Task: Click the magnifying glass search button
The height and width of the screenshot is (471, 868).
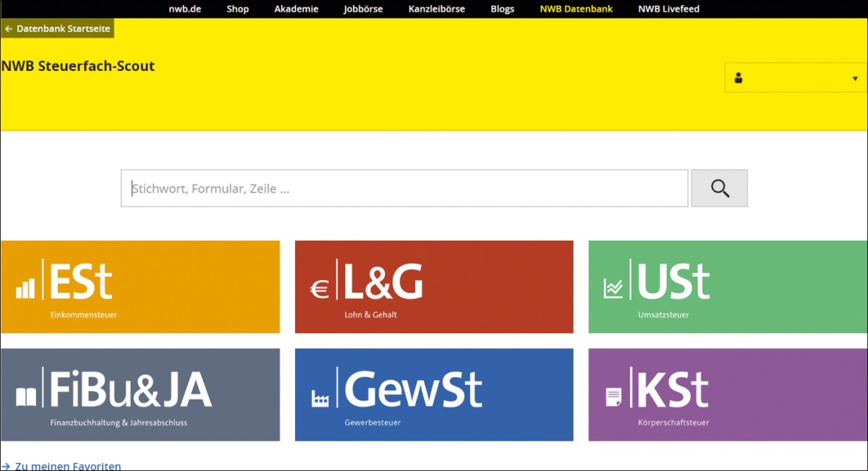Action: pos(719,189)
